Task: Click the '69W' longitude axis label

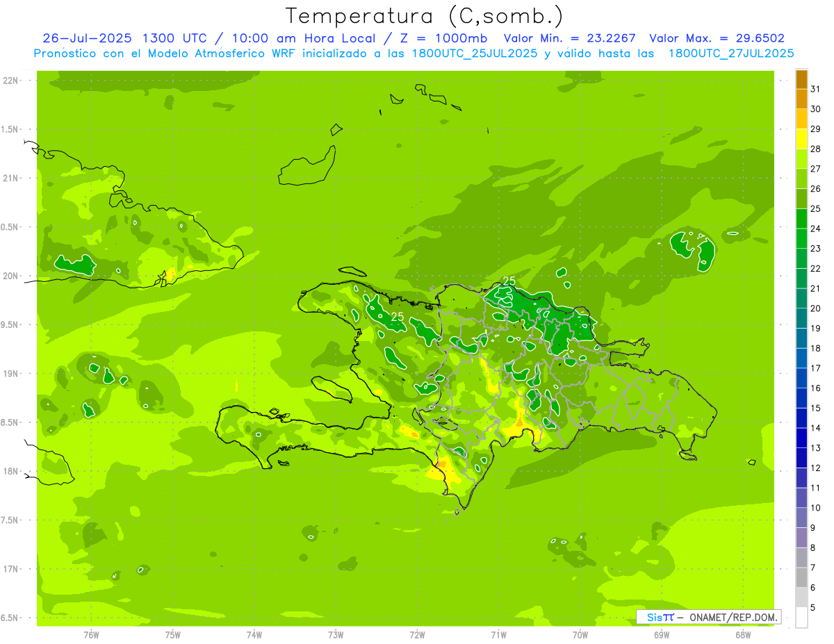Action: [x=662, y=634]
